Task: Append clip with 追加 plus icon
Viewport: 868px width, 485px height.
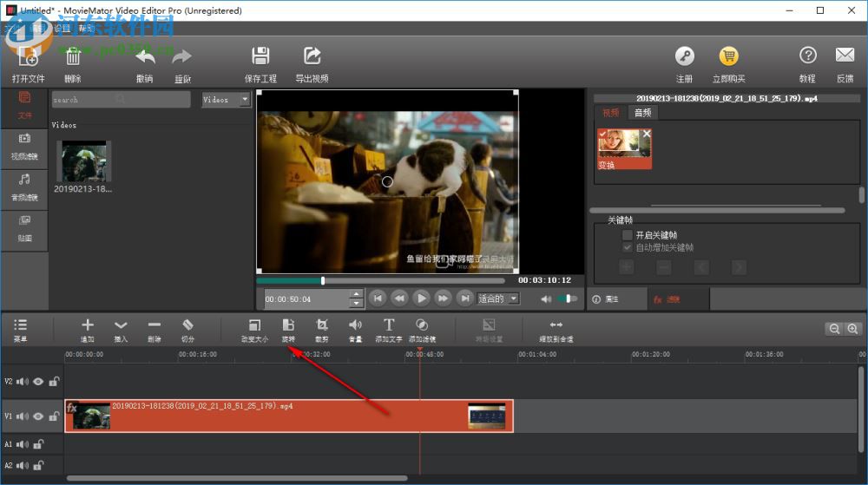Action: tap(88, 324)
